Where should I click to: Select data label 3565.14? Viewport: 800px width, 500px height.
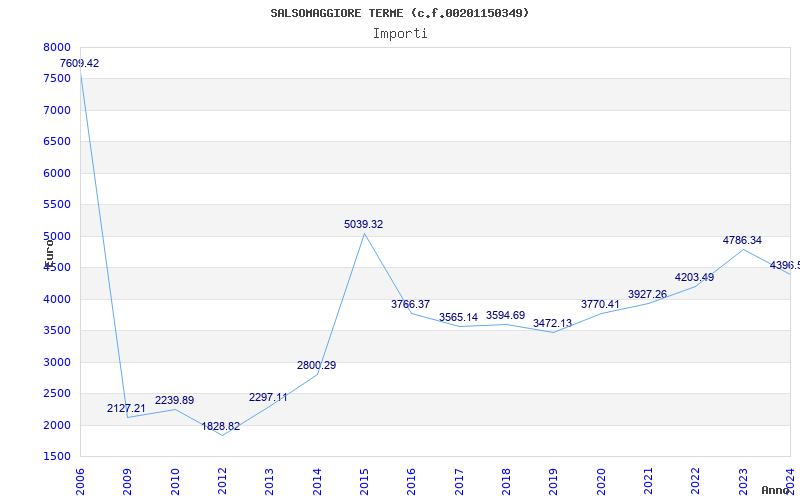[458, 317]
